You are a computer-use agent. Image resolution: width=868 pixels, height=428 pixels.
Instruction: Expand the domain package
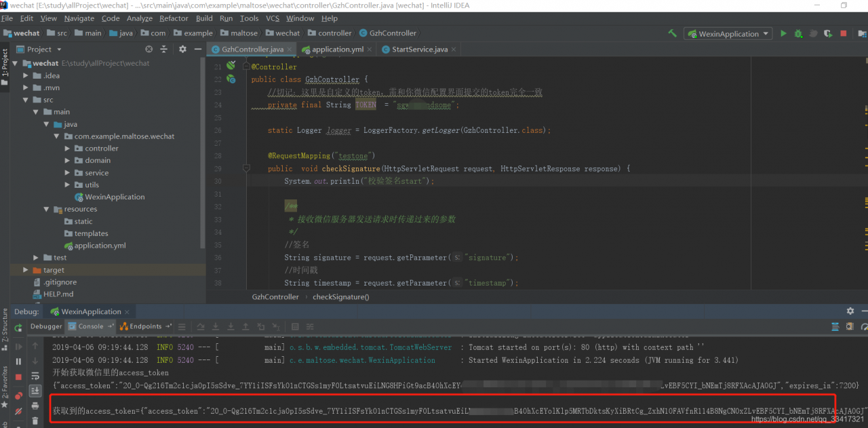point(68,161)
